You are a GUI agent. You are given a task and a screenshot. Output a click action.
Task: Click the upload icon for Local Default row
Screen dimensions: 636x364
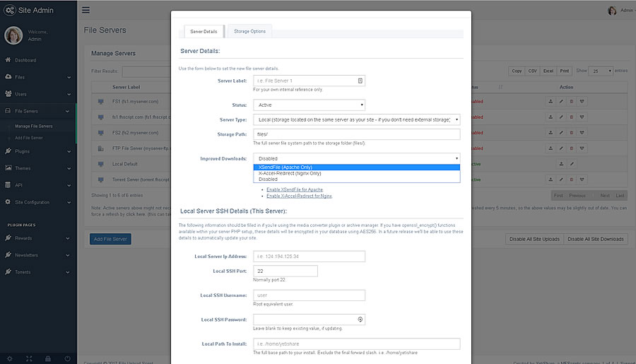point(561,164)
